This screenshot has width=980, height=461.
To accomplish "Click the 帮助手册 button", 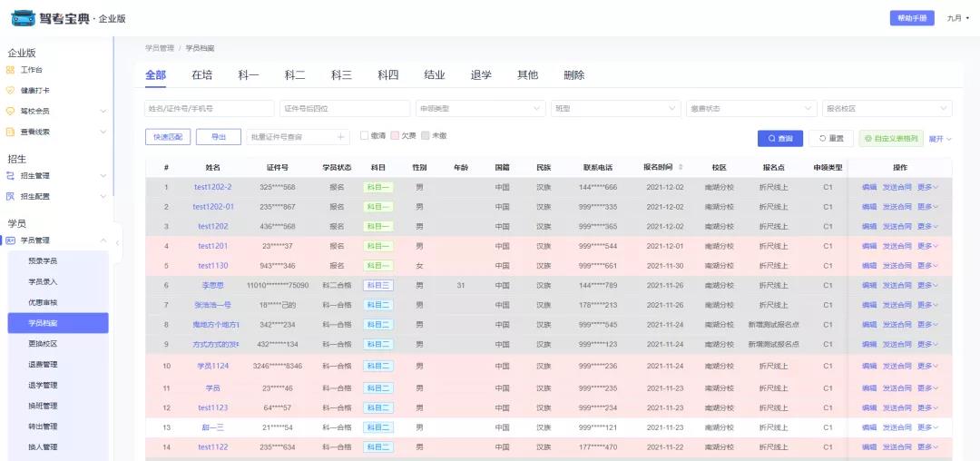I will [913, 18].
